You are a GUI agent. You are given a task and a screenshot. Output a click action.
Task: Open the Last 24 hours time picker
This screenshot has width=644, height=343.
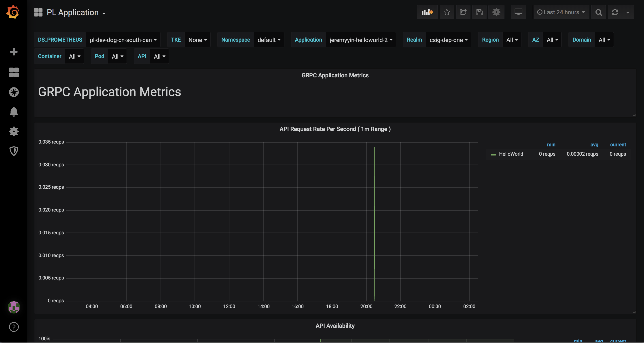561,12
